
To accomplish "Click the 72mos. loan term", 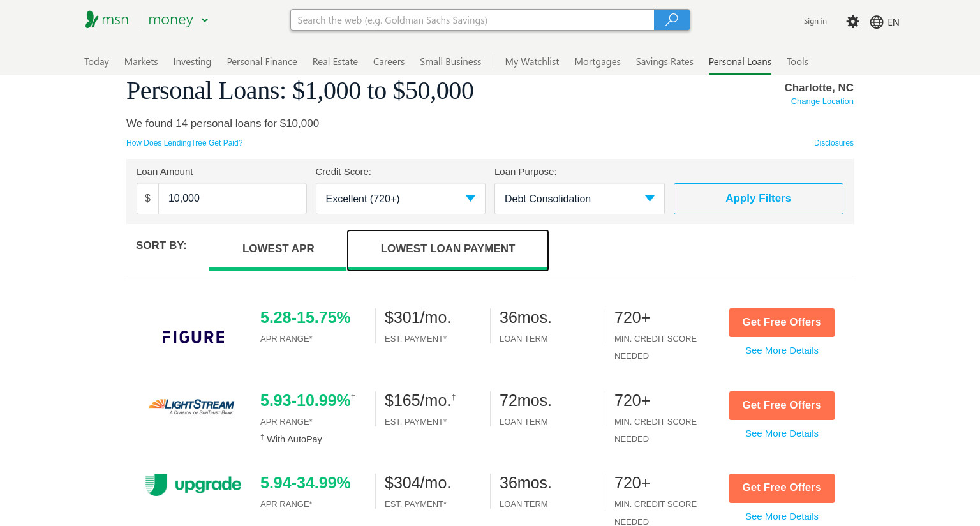I will point(525,400).
